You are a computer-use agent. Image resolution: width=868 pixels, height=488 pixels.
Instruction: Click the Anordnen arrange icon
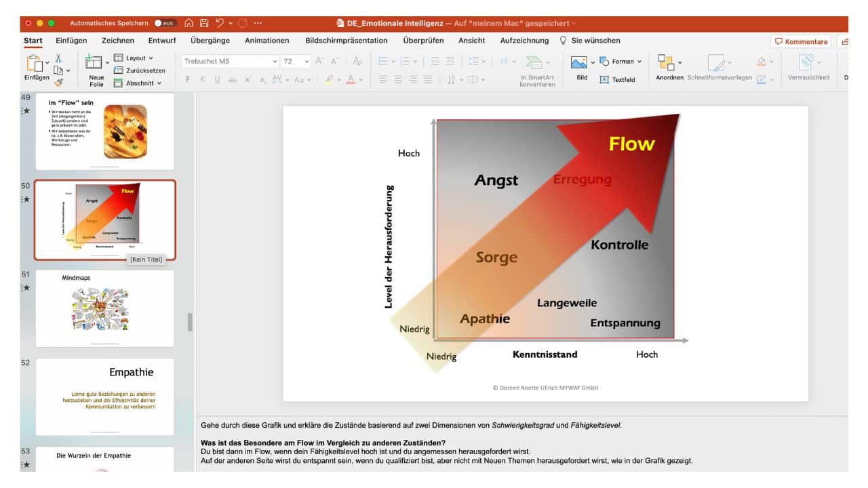coord(666,62)
